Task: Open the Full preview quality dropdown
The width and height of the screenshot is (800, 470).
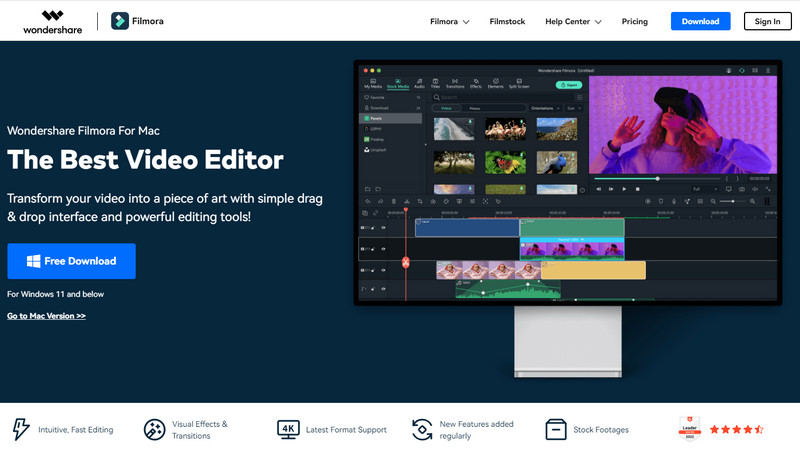Action: tap(703, 189)
